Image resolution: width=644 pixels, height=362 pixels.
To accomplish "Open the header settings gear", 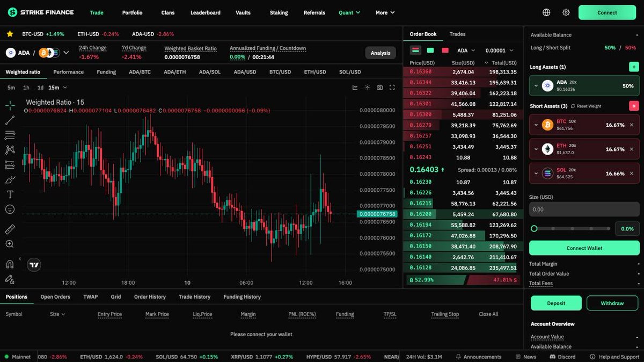I will [x=566, y=12].
